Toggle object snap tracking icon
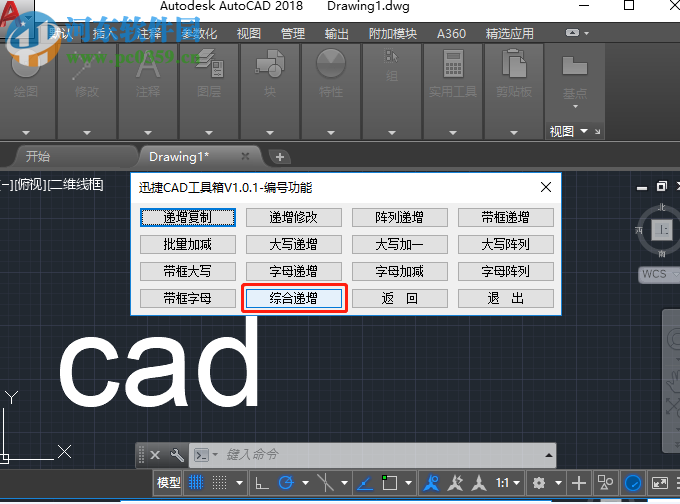This screenshot has height=504, width=680. coord(365,482)
